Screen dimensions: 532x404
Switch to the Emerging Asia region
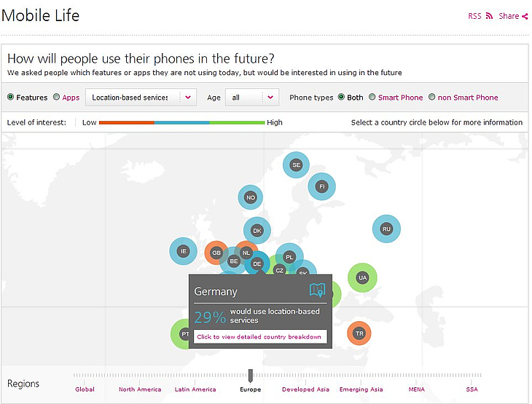coord(361,389)
